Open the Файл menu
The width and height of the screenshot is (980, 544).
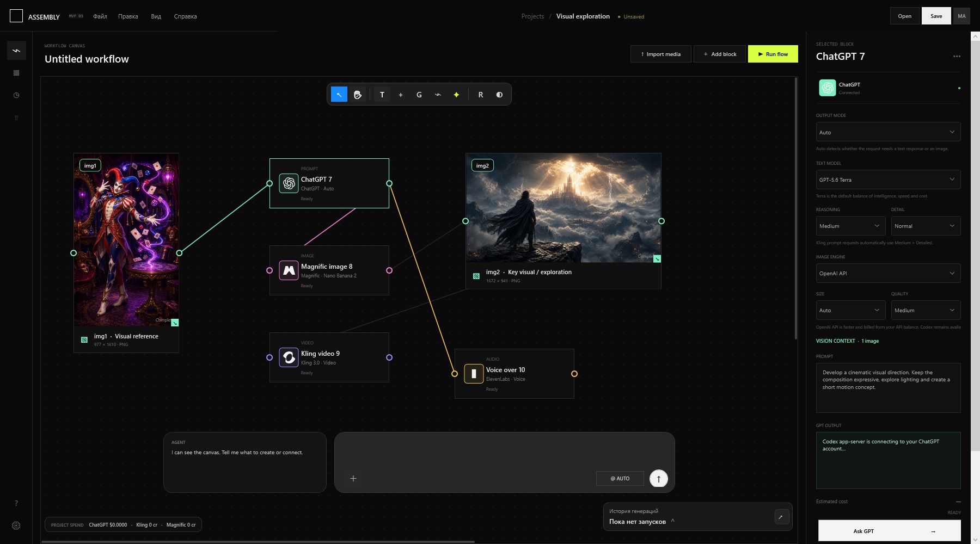100,16
